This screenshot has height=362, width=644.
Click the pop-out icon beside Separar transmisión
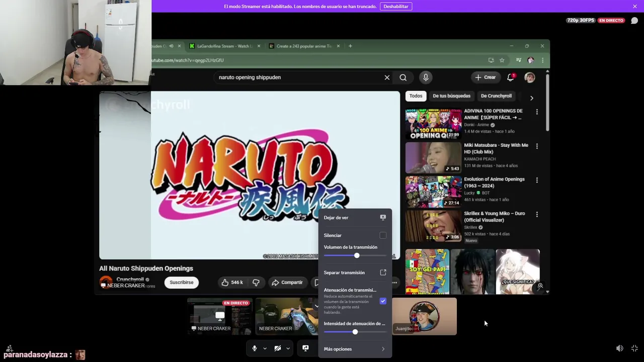[383, 273]
